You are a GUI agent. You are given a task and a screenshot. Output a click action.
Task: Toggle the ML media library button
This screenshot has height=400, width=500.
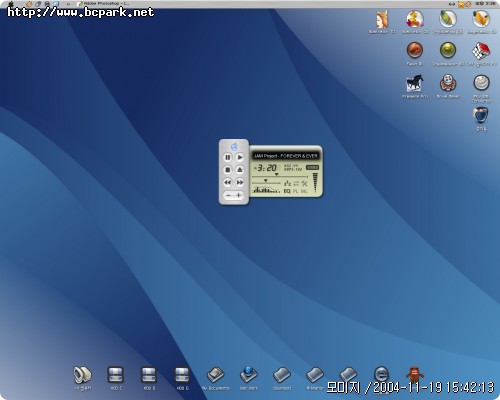click(304, 191)
